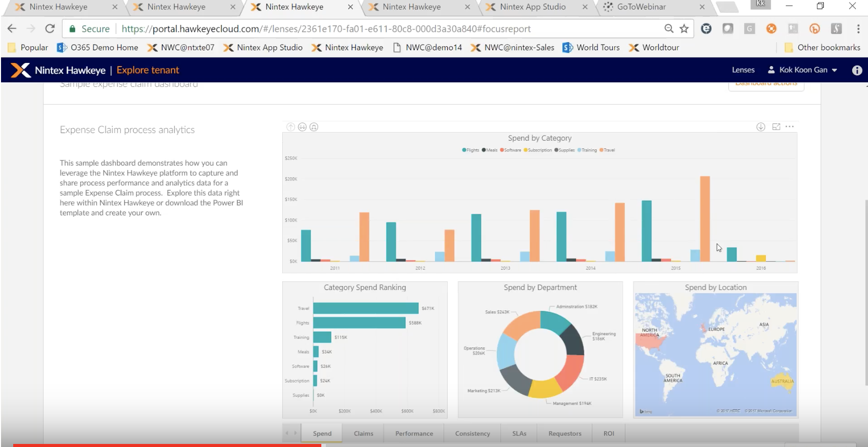
Task: Click the dark blue 'e' extension icon
Action: click(706, 28)
